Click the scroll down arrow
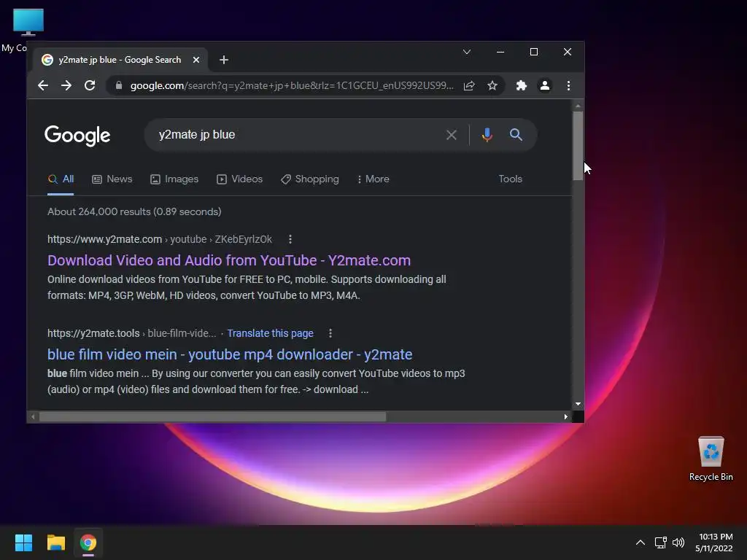Viewport: 747px width, 560px height. (578, 404)
